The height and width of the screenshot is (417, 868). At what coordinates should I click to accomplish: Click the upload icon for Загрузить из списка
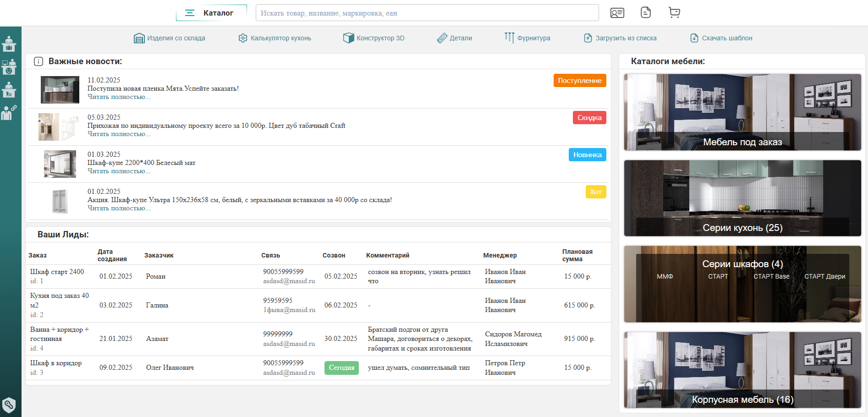point(588,38)
